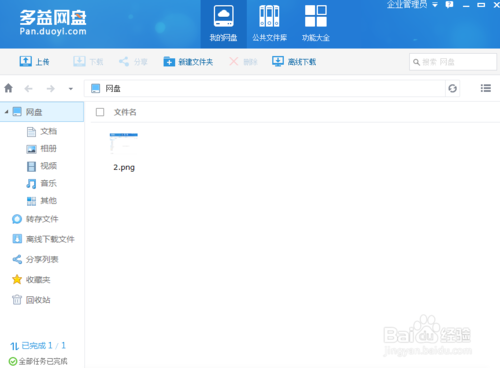Refresh the file list
Viewport: 500px width, 368px height.
(x=452, y=88)
